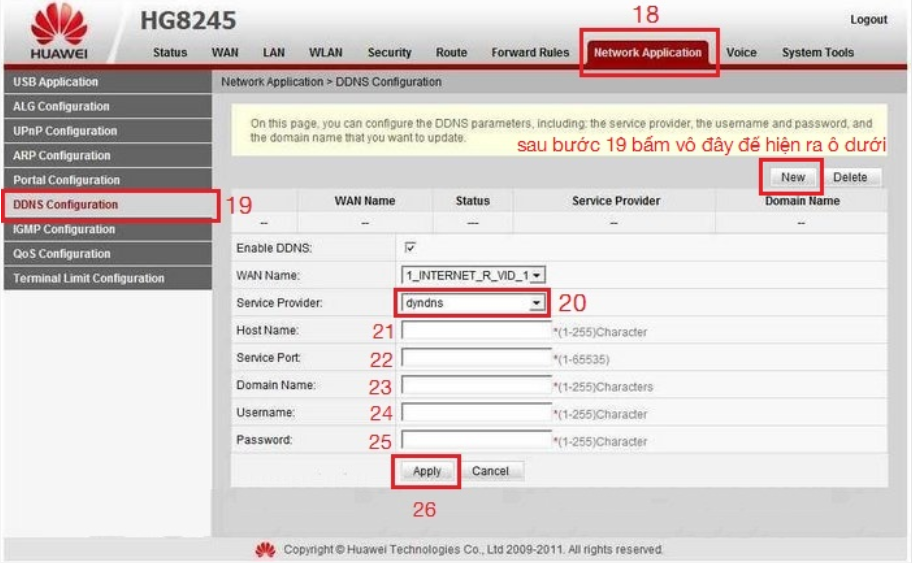
Task: Toggle the Enable DDNS checkbox
Action: 410,248
